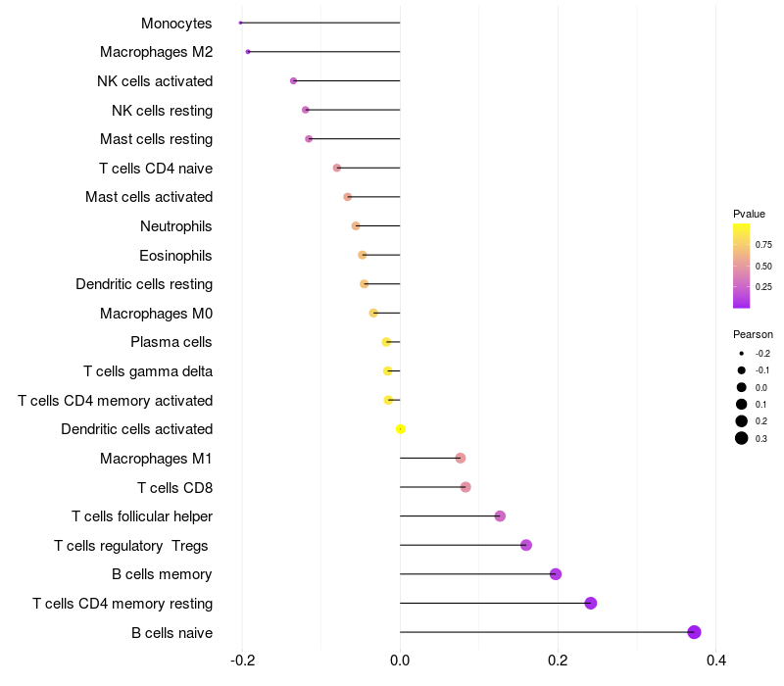Select the 0.0 Pearson legend circle
Viewport: 784px width, 686px height.
click(x=741, y=387)
